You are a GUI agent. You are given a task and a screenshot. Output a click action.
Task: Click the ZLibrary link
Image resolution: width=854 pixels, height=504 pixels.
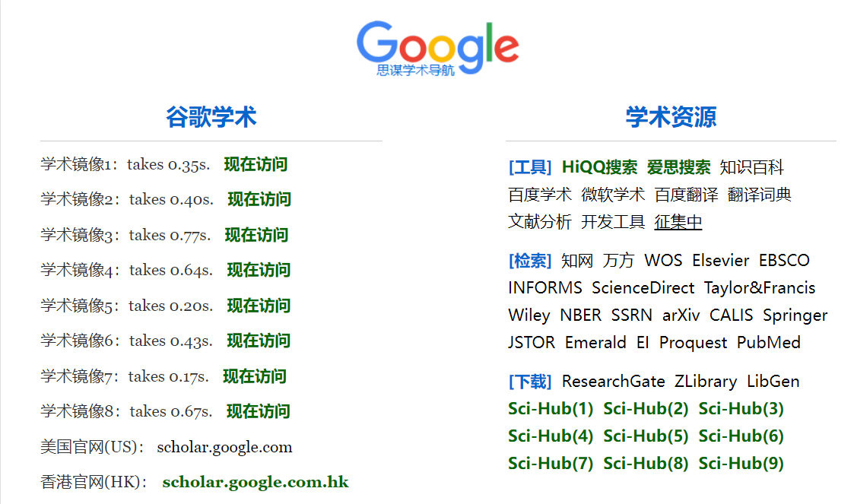tap(705, 382)
